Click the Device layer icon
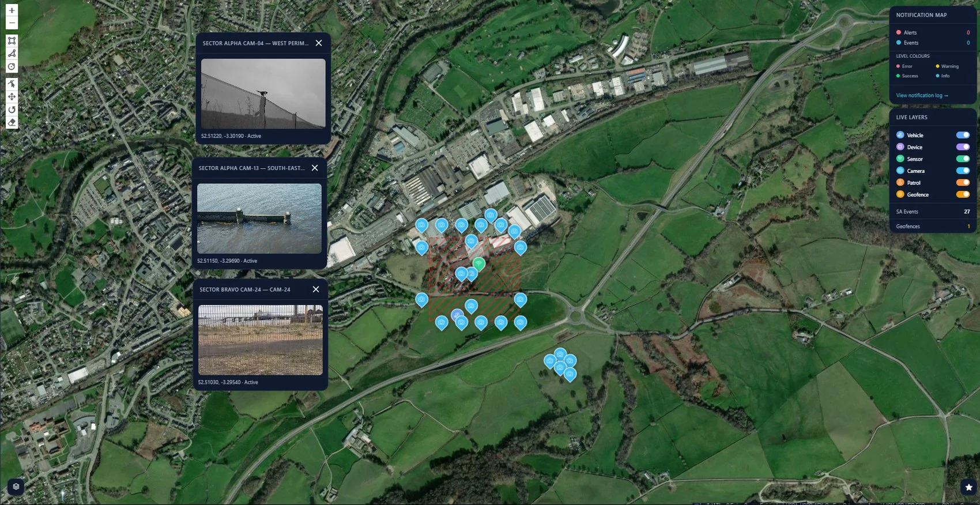 pyautogui.click(x=900, y=147)
